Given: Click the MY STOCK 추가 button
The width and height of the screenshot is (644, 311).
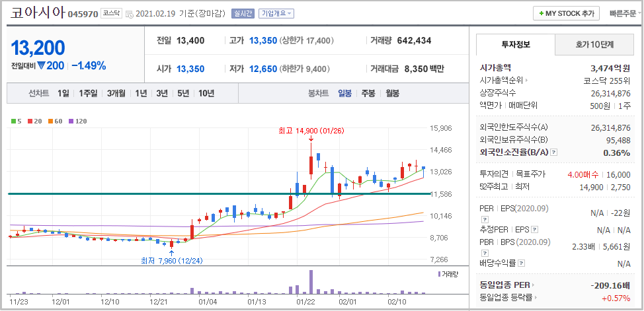Looking at the screenshot, I should coord(567,13).
